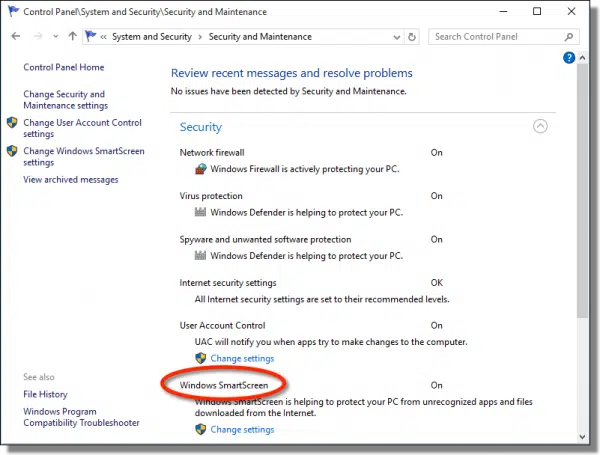Go up one level with Up arrow
The width and height of the screenshot is (600, 455).
(x=72, y=36)
